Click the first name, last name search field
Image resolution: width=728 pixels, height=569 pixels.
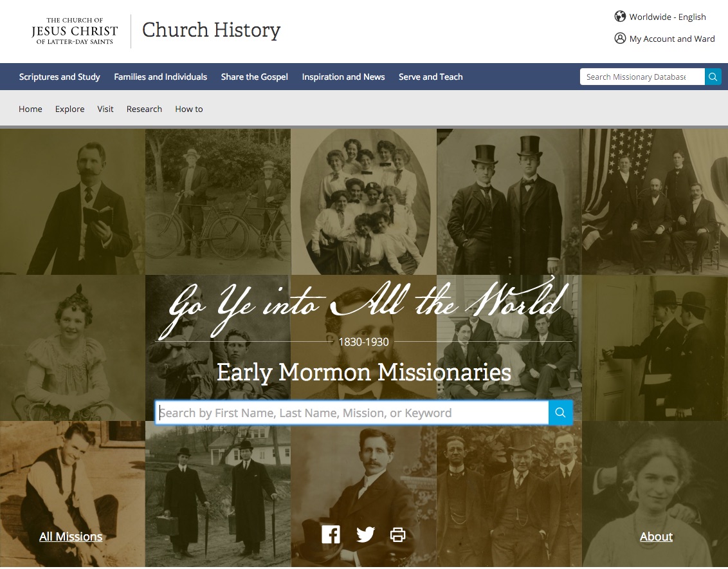352,413
